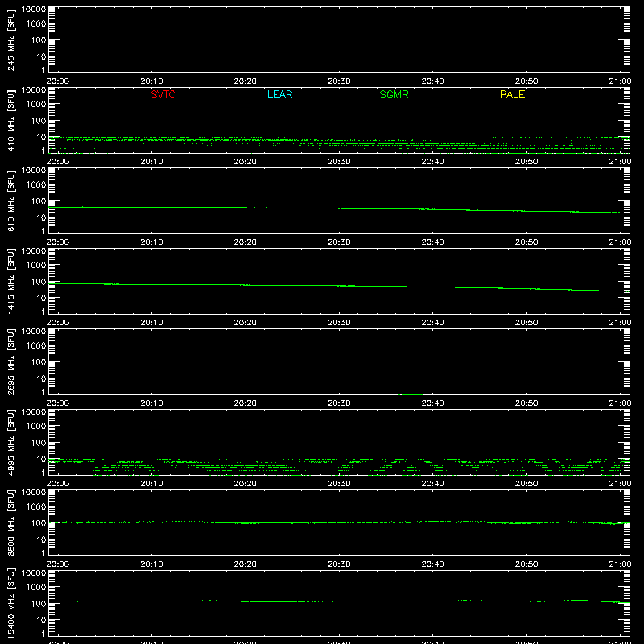Click the 15400 MHz [SFU] axis title
The width and height of the screenshot is (644, 644).
(10, 603)
